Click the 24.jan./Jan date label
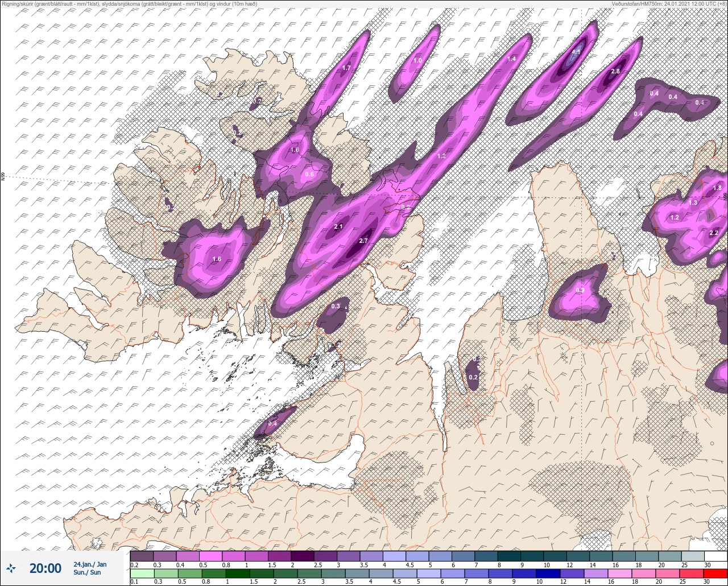The height and width of the screenshot is (586, 728). (x=90, y=564)
